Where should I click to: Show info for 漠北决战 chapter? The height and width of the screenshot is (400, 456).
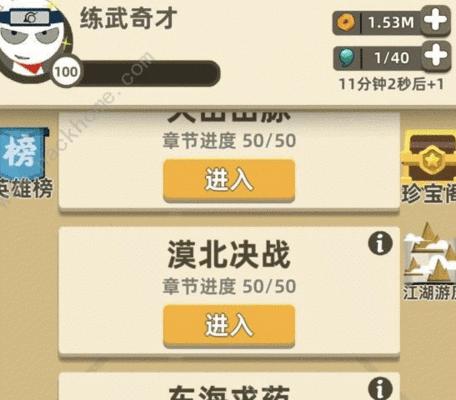pyautogui.click(x=380, y=244)
